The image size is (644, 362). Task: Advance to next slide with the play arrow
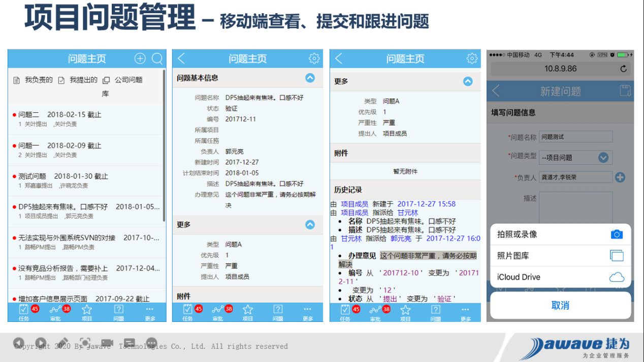[41, 343]
